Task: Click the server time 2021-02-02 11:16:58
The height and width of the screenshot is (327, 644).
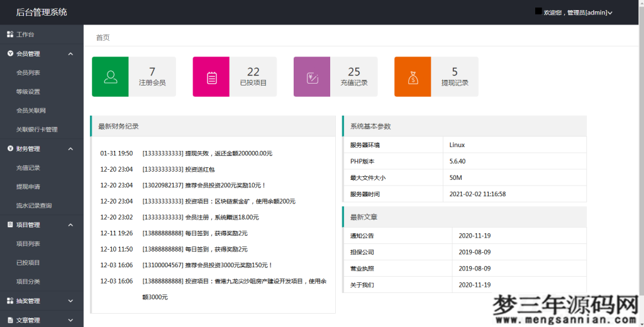Action: (x=477, y=194)
